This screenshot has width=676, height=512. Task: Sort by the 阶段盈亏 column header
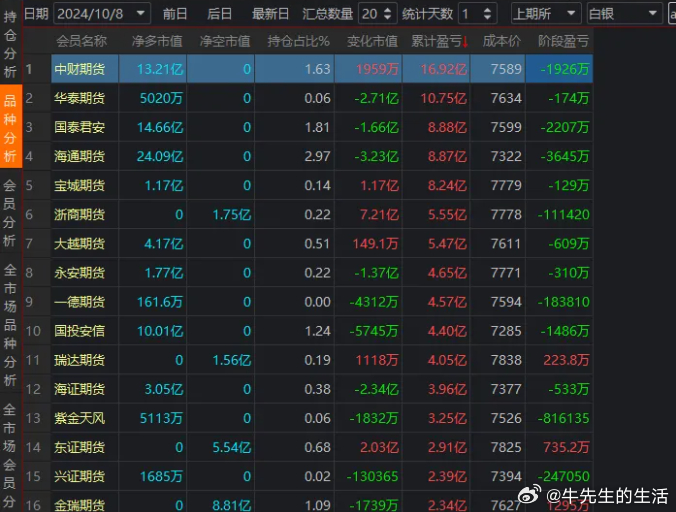coord(563,41)
